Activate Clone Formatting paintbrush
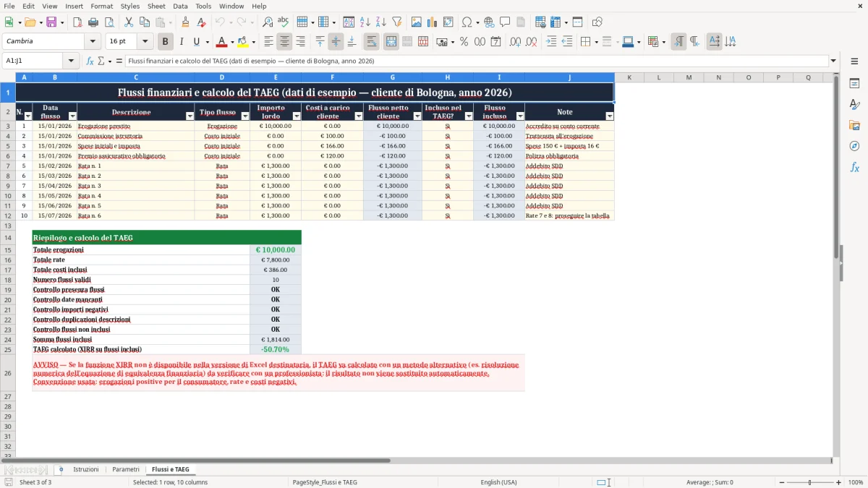The image size is (868, 488). pyautogui.click(x=185, y=22)
